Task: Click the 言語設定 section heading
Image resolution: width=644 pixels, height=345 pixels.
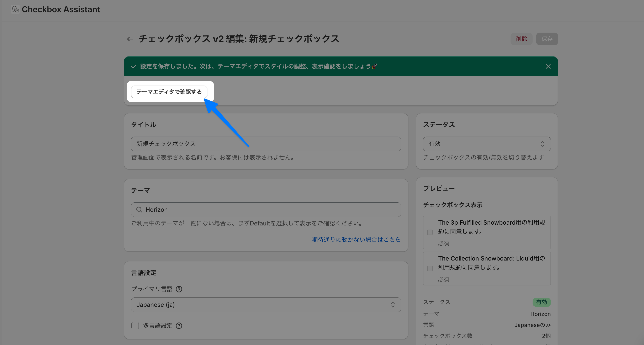Action: point(144,273)
